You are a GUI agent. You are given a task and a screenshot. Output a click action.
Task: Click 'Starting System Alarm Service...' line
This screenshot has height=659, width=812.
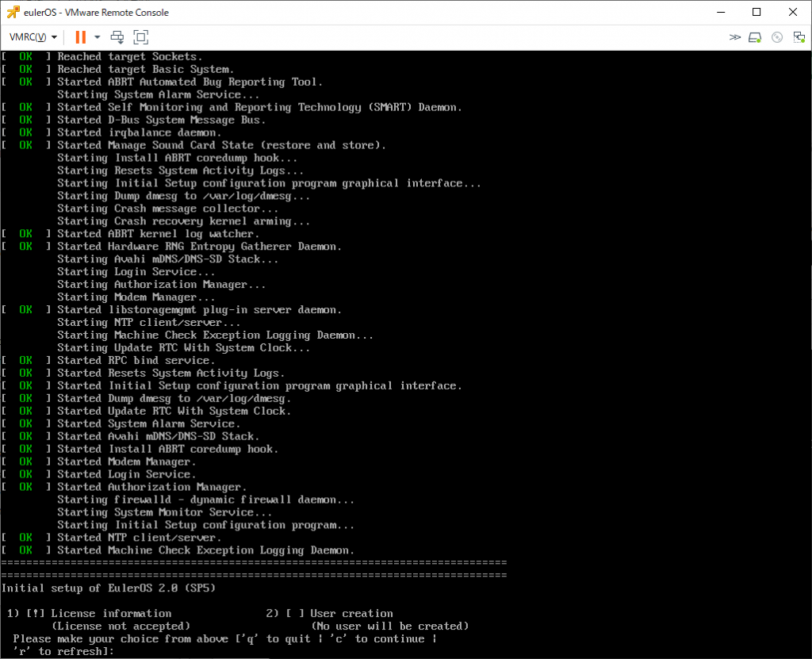click(159, 95)
